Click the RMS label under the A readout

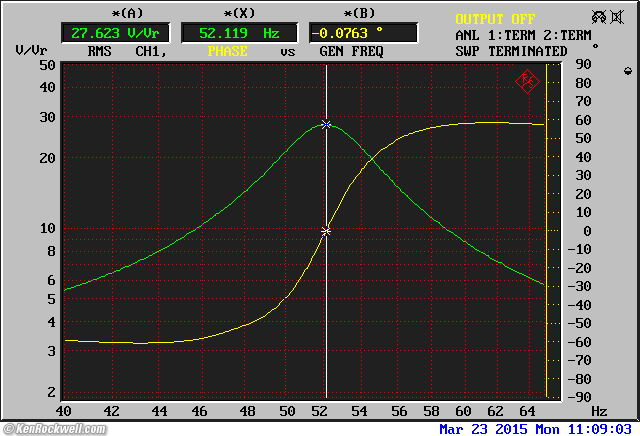(x=100, y=51)
